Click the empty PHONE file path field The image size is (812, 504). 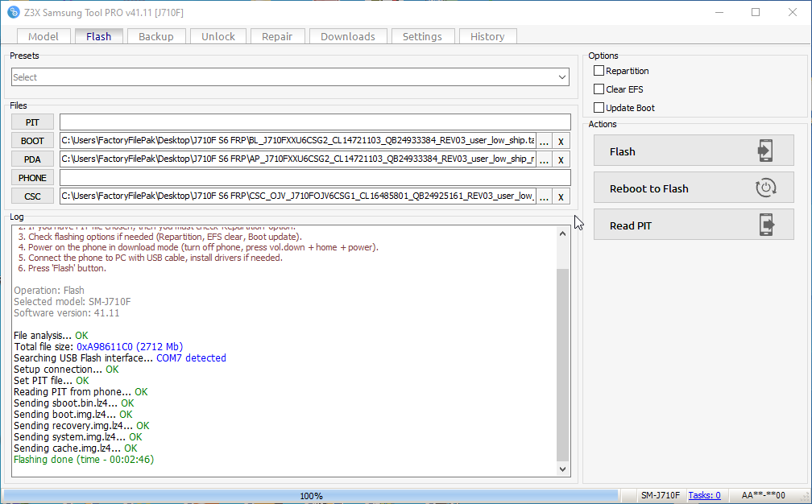(x=315, y=177)
